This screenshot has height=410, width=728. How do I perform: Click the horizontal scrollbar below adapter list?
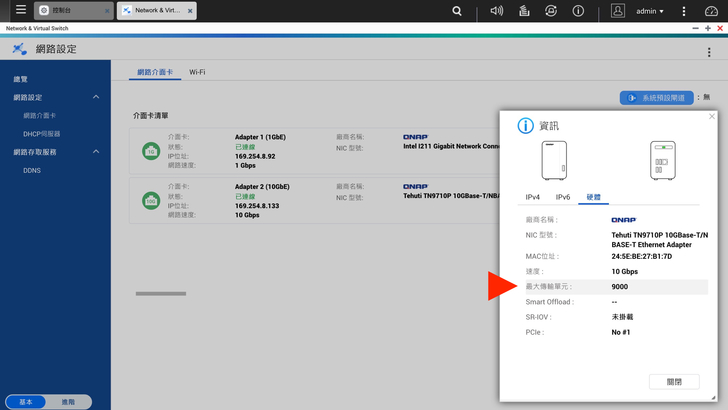click(x=160, y=293)
